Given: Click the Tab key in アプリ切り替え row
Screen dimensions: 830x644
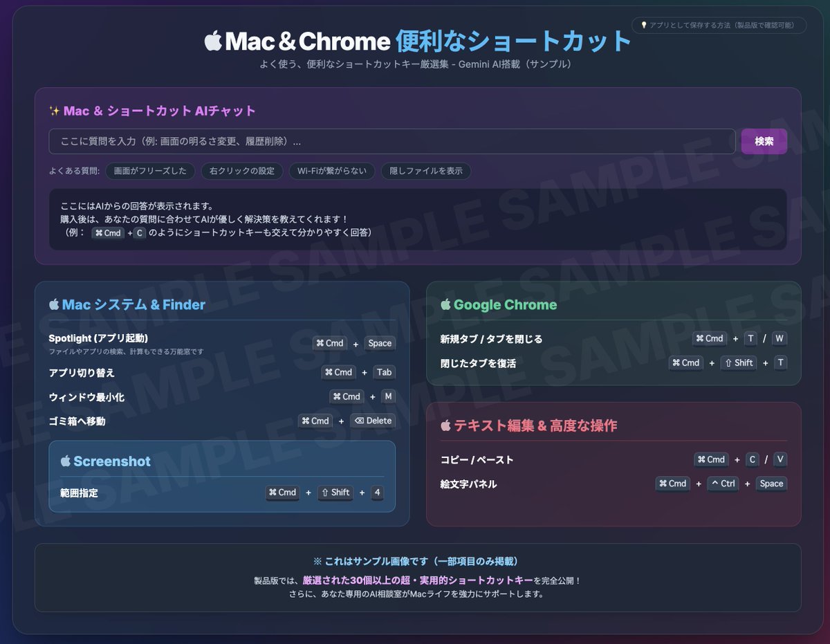Looking at the screenshot, I should coord(384,372).
